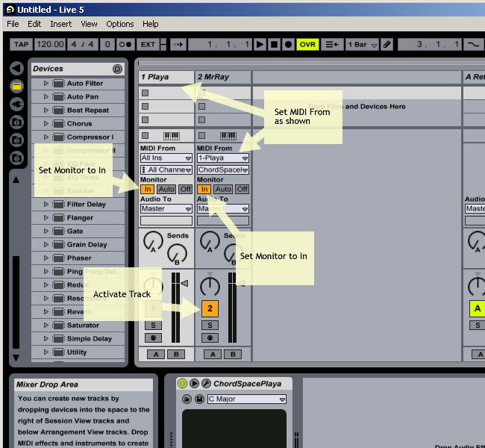Open File Browser 1 icon

pos(16,122)
